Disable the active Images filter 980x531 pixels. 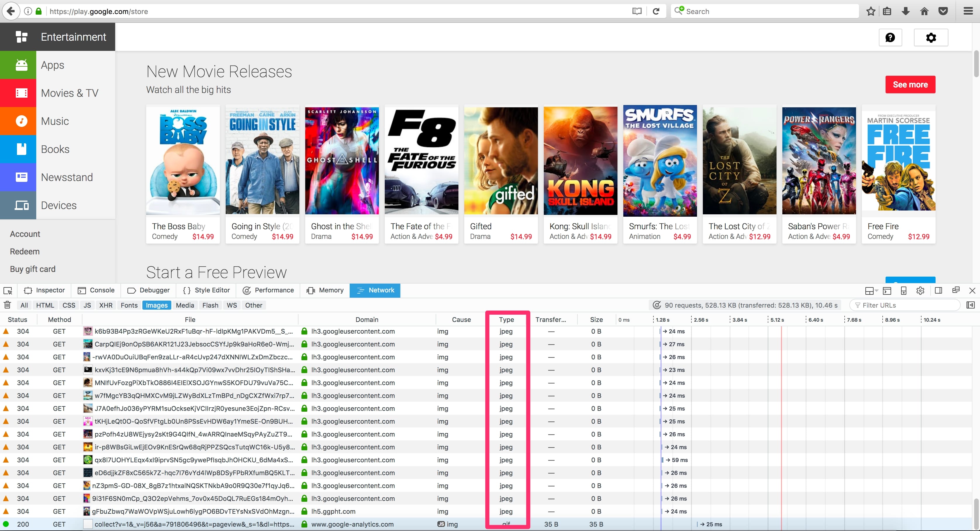click(157, 305)
